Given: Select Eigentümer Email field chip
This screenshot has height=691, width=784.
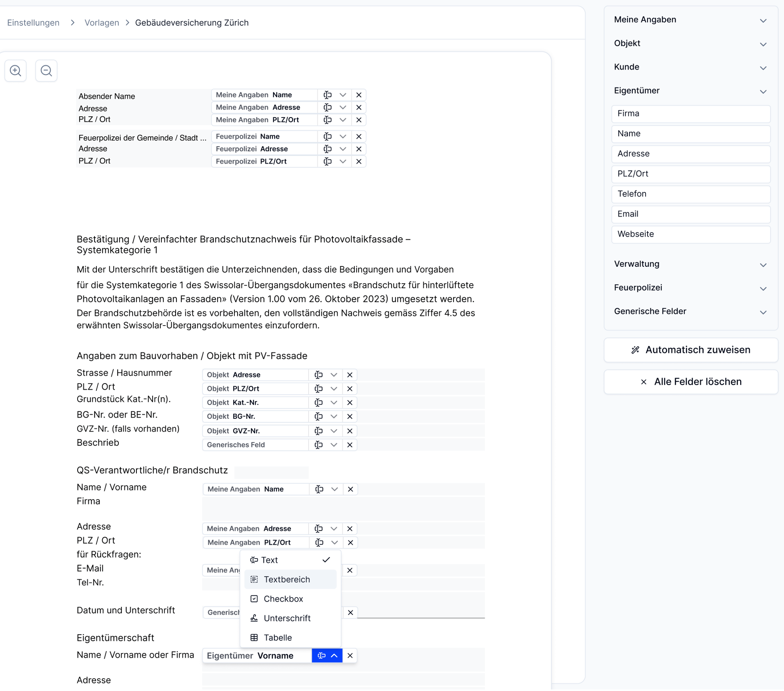Looking at the screenshot, I should pyautogui.click(x=691, y=214).
